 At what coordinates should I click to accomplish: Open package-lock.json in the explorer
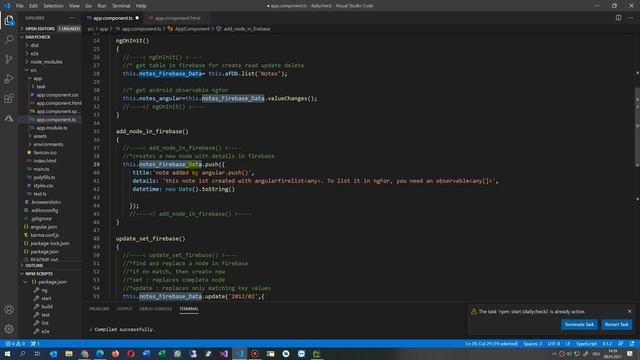(50, 243)
